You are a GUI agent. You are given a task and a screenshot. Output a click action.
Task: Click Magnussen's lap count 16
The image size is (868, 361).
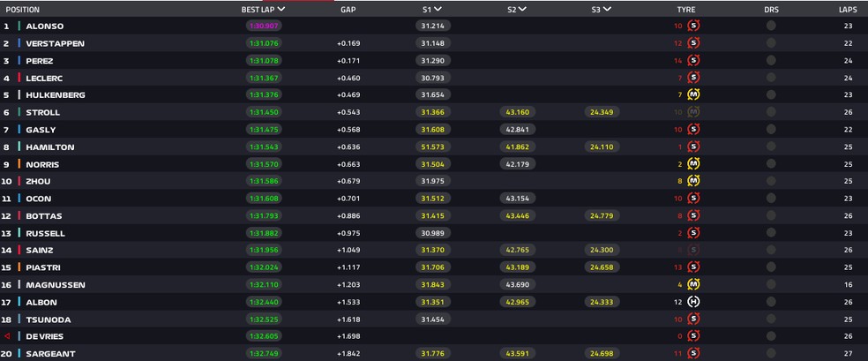click(848, 285)
